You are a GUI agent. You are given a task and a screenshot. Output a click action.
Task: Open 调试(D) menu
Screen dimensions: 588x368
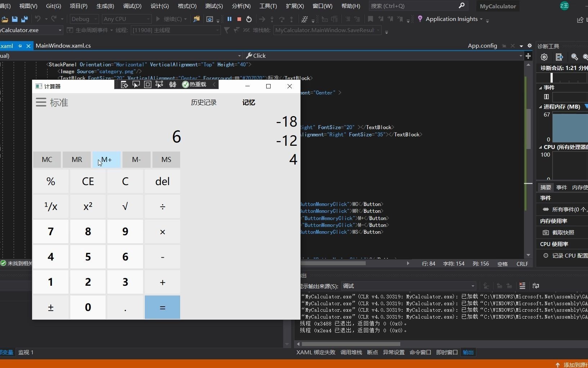[132, 6]
